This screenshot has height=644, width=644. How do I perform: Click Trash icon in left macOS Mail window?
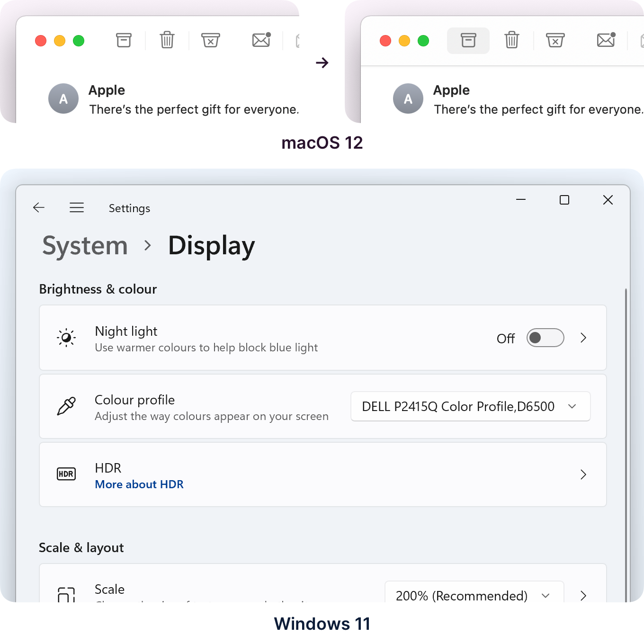pyautogui.click(x=167, y=40)
